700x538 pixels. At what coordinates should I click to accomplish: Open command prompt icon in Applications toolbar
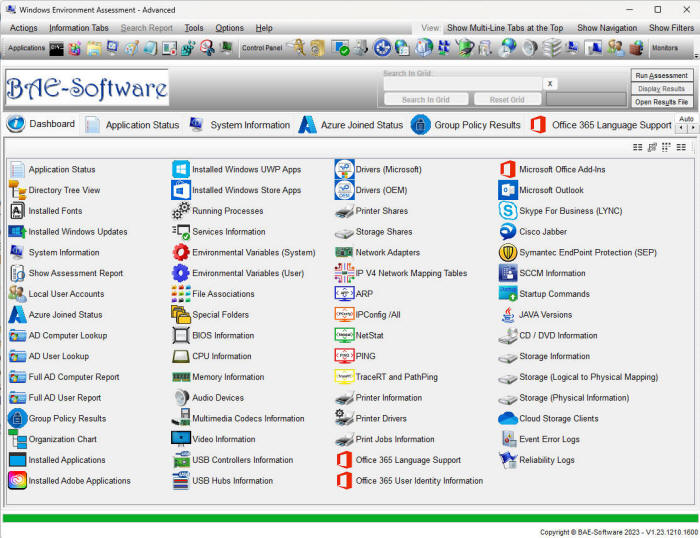(56, 48)
